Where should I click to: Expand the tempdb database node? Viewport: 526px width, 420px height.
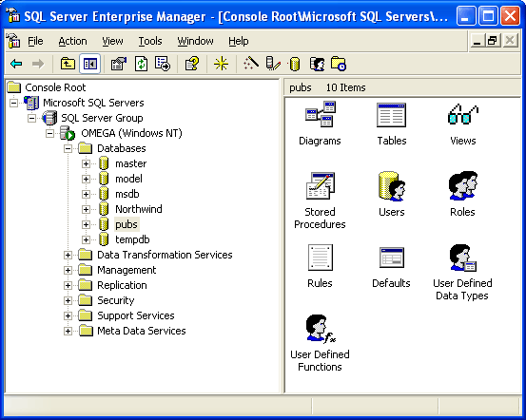pos(86,239)
